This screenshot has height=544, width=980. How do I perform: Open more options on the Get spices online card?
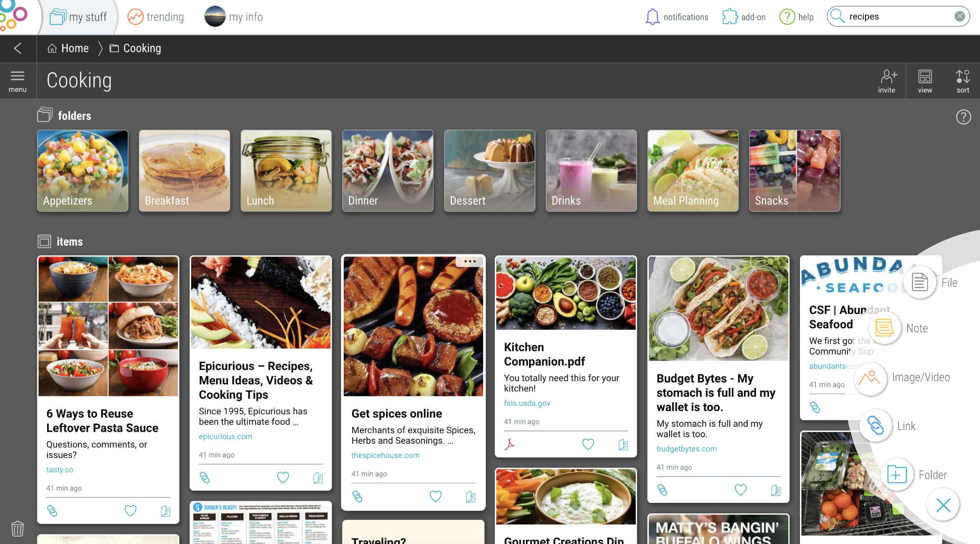pyautogui.click(x=469, y=262)
